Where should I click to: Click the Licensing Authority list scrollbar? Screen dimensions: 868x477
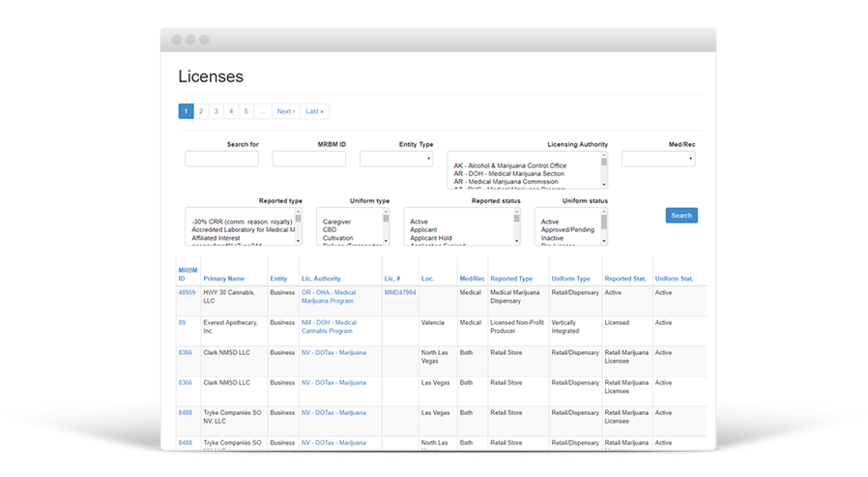(604, 170)
